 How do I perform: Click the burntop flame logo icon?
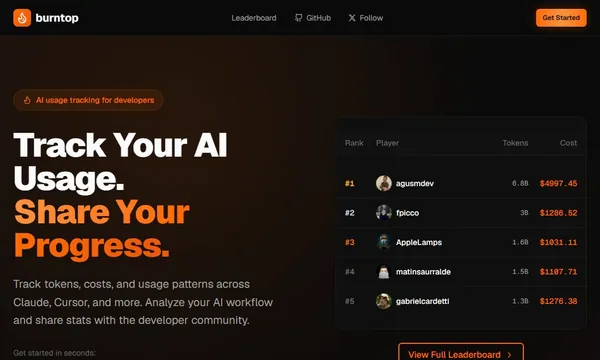pos(22,18)
